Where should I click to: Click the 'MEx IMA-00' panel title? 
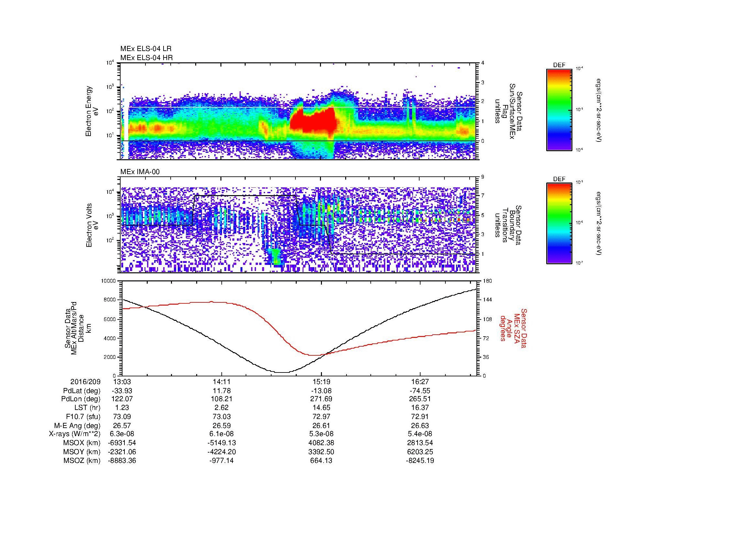[x=140, y=172]
